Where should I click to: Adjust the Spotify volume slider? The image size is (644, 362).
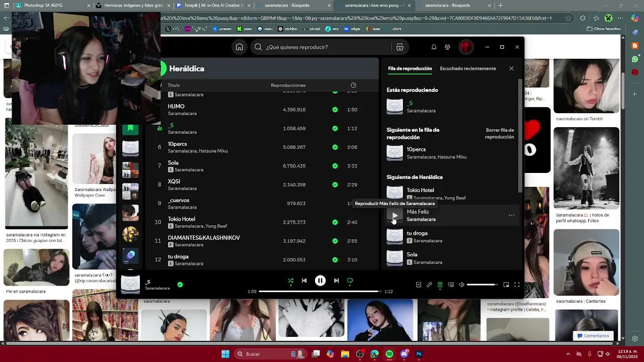pyautogui.click(x=482, y=285)
